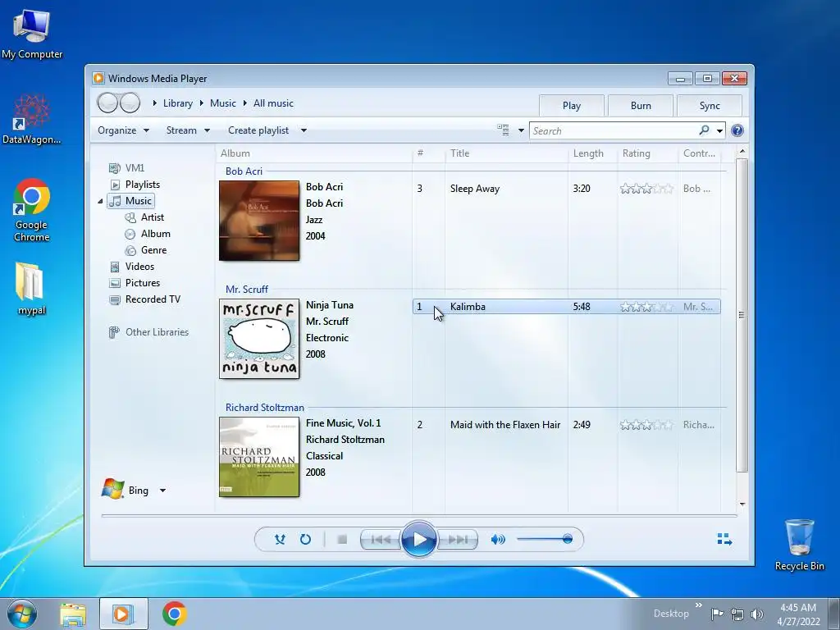
Task: Click Create playlist
Action: [258, 130]
